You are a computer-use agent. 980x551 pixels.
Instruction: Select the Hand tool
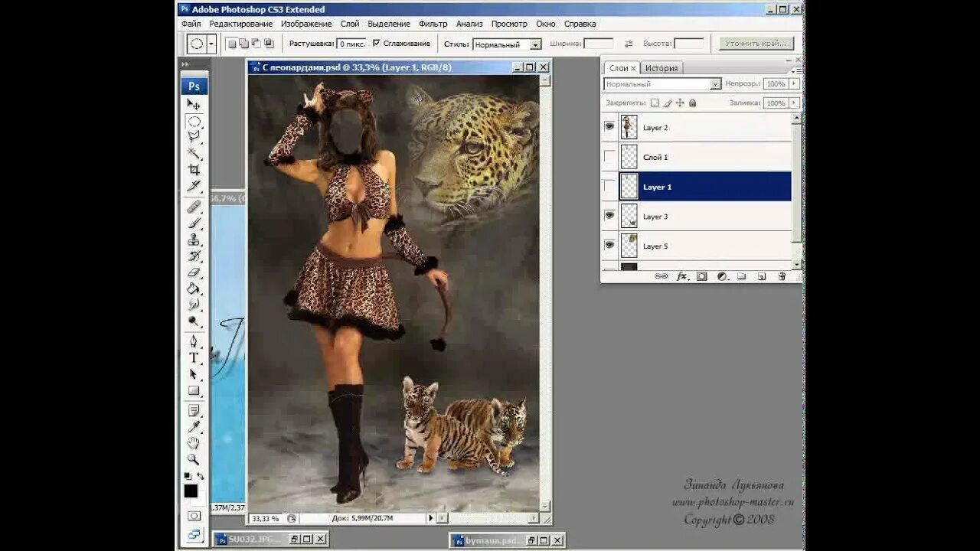pyautogui.click(x=194, y=444)
